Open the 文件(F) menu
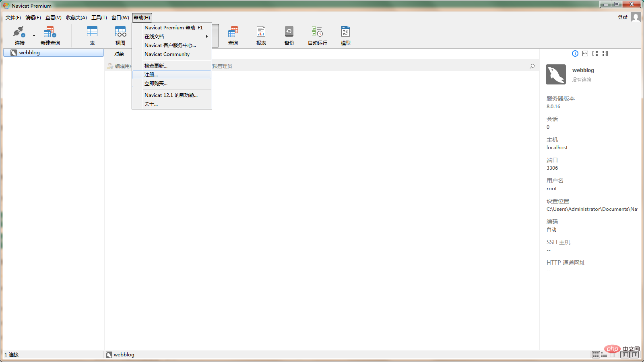The image size is (644, 362). pos(13,18)
